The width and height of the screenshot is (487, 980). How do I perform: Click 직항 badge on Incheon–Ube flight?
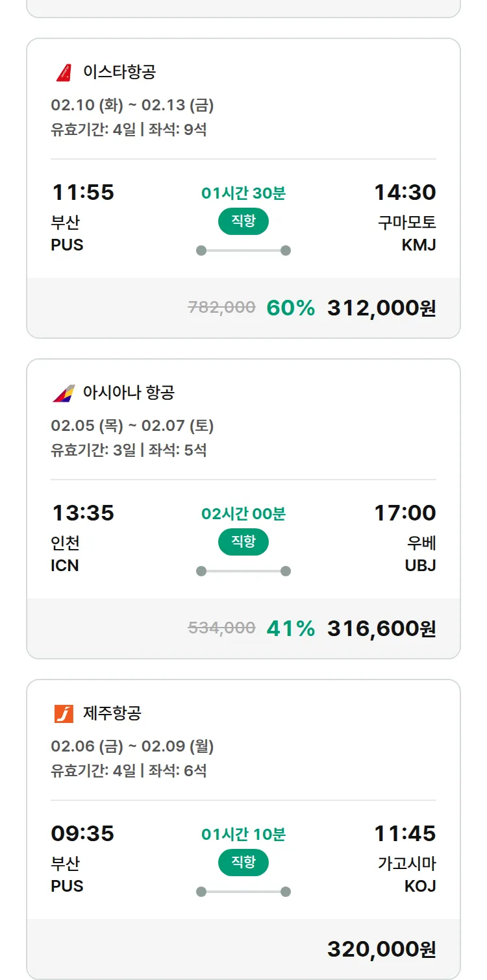[243, 542]
